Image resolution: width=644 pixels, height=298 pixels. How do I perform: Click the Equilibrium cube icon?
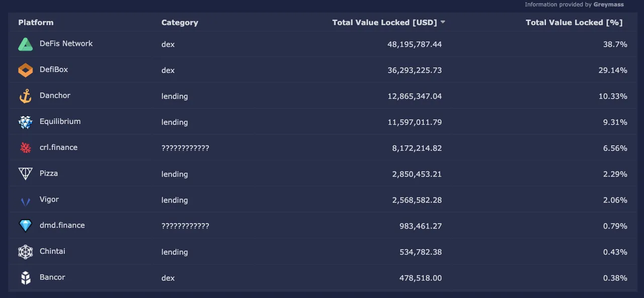(x=26, y=122)
